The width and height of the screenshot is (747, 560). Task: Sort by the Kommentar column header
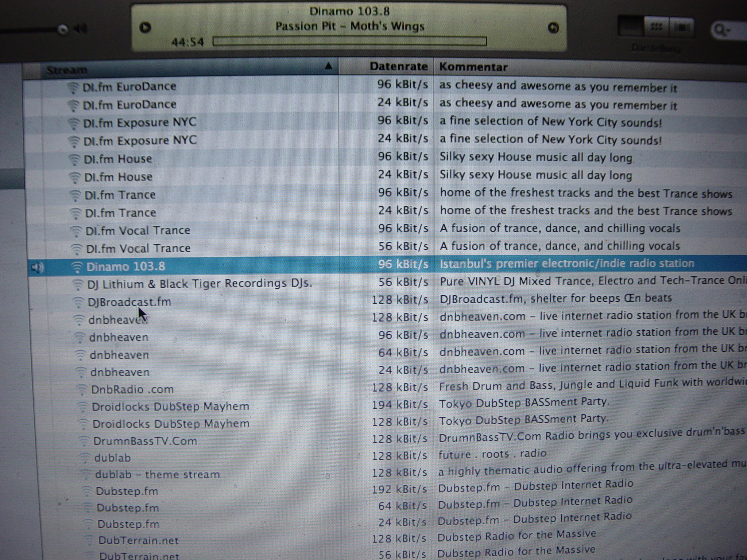point(473,67)
